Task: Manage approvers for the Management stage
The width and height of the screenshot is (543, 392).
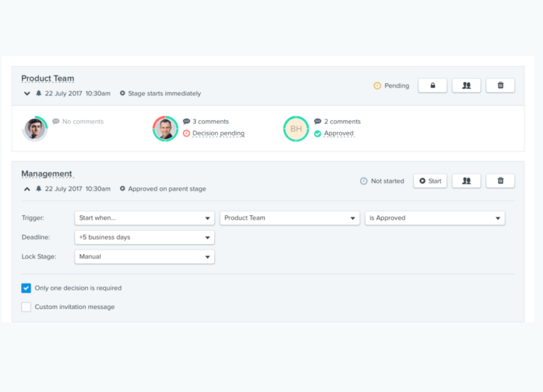Action: tap(466, 180)
